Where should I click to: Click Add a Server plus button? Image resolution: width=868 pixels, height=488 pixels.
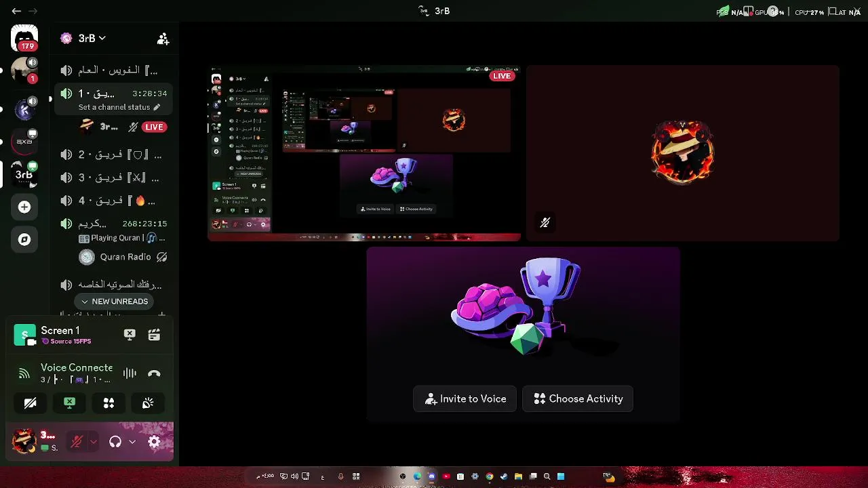[x=24, y=207]
